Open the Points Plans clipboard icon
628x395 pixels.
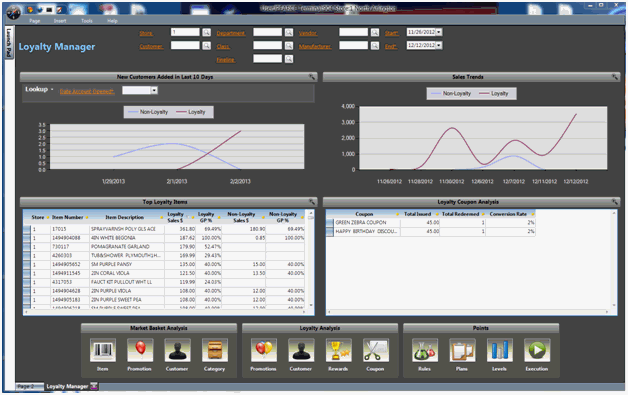click(x=462, y=350)
